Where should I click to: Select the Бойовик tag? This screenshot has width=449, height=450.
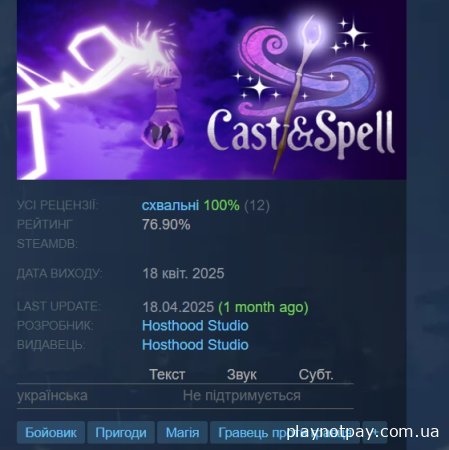coord(51,432)
